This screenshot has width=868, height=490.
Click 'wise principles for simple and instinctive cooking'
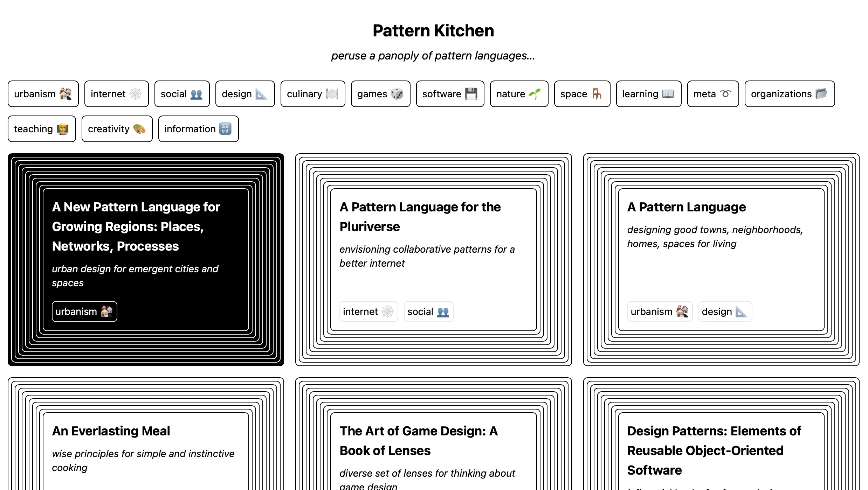point(143,461)
